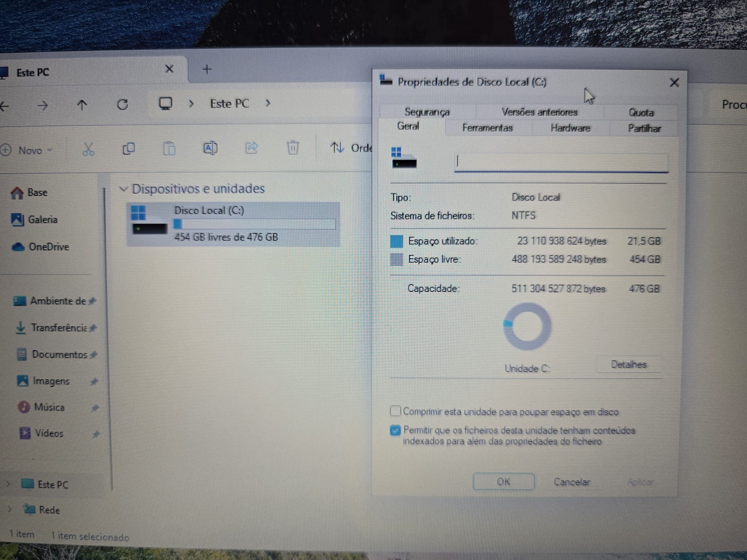747x560 pixels.
Task: Click the Paste clipboard icon
Action: pos(169,149)
